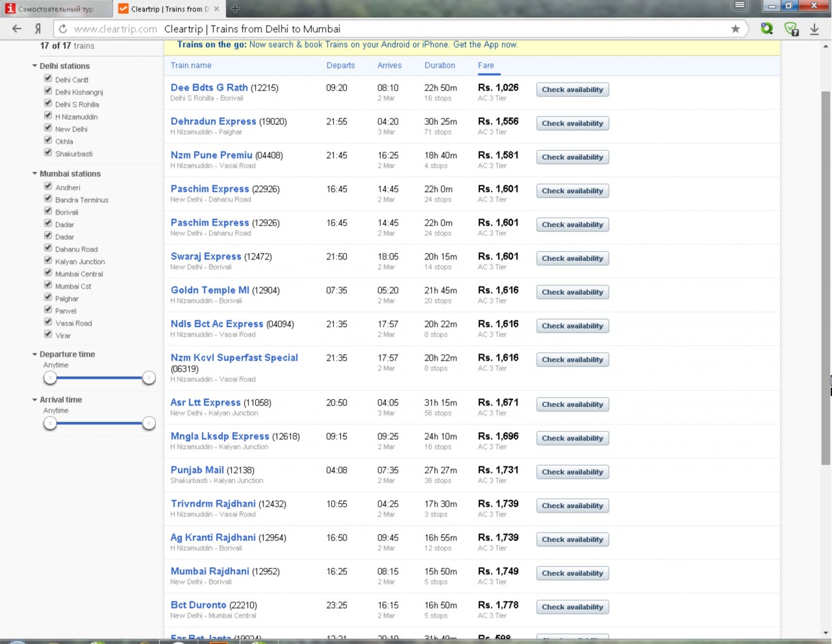Collapse the Departure time section
The image size is (832, 644).
35,354
